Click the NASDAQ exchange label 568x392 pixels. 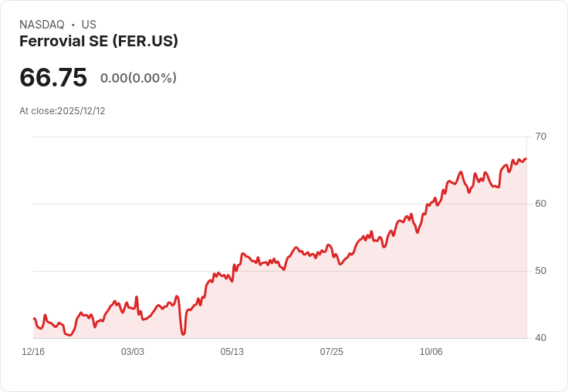point(42,25)
